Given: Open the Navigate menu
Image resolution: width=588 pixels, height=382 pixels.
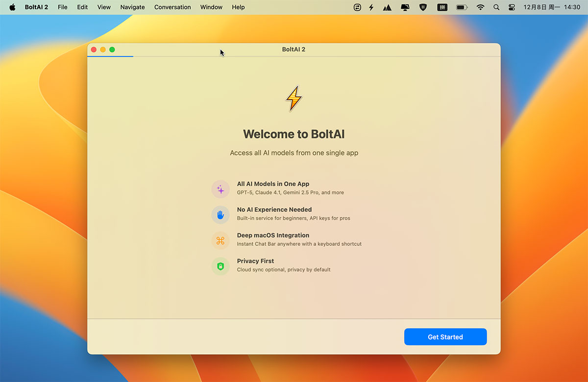Looking at the screenshot, I should [x=132, y=7].
